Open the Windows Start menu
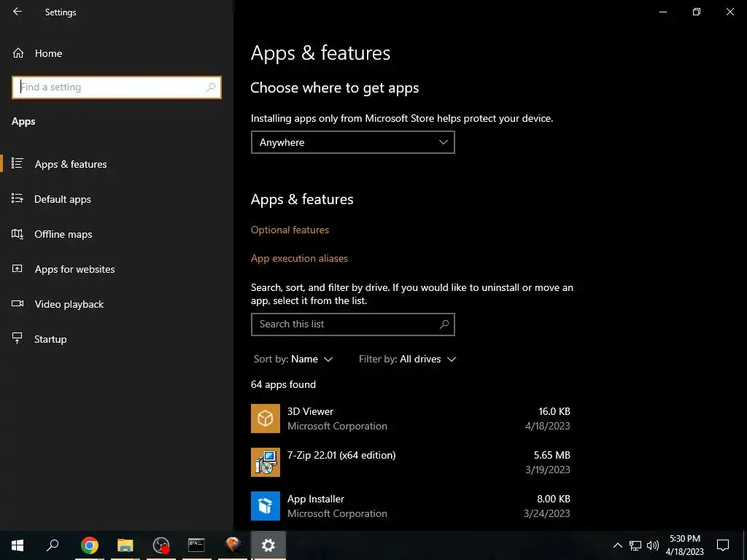The width and height of the screenshot is (747, 560). [x=18, y=545]
